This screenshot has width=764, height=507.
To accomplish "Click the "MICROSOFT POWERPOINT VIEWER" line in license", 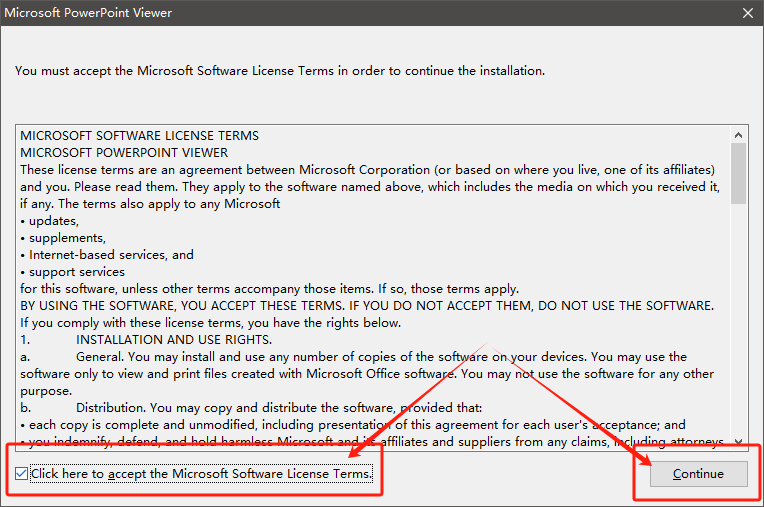I will coord(125,153).
